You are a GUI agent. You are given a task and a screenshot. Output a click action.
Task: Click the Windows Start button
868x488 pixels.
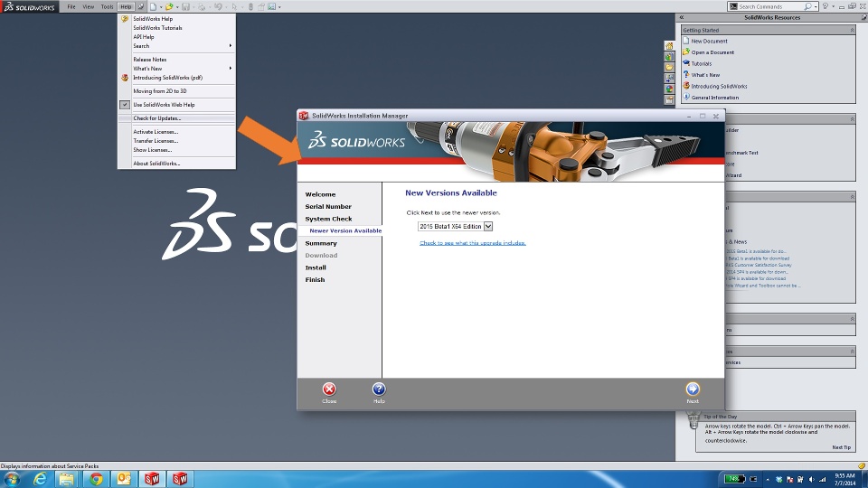12,479
